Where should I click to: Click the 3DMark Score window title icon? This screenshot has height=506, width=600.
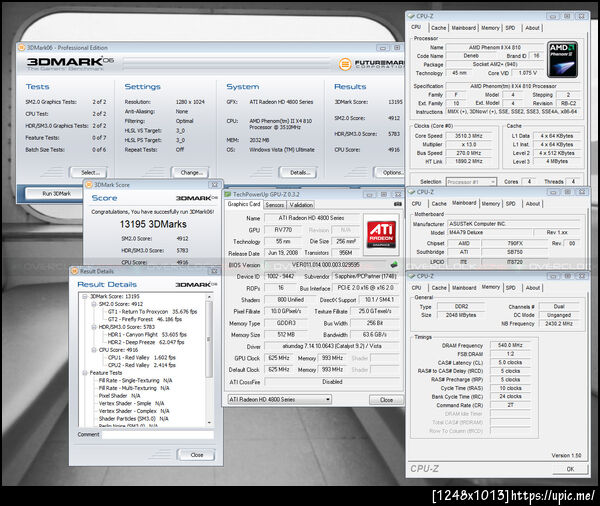click(89, 185)
